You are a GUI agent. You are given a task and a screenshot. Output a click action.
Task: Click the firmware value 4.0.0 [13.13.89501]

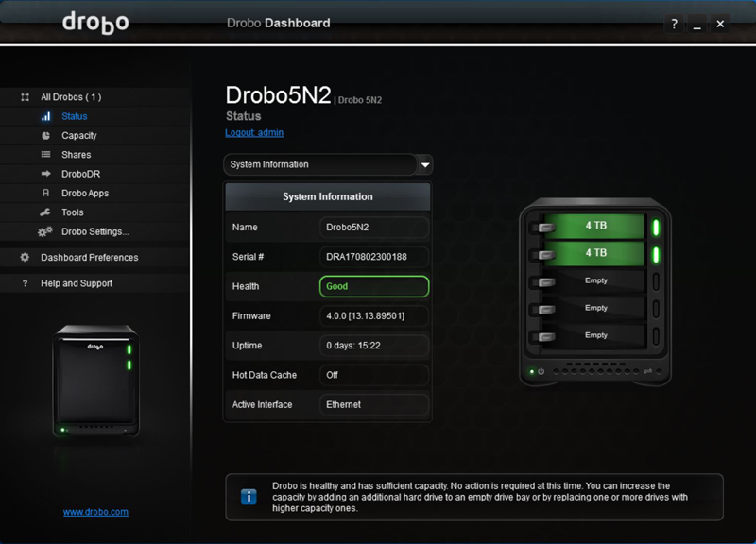pos(374,316)
